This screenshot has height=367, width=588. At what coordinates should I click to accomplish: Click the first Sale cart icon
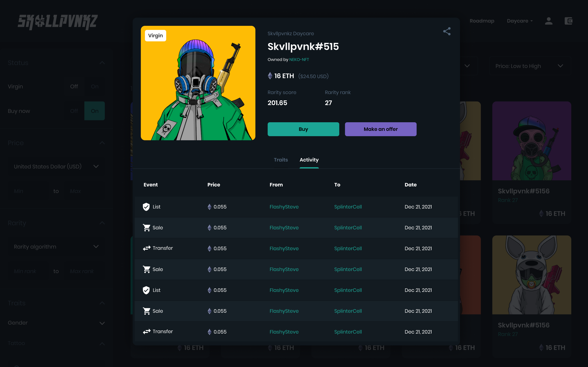coord(146,228)
